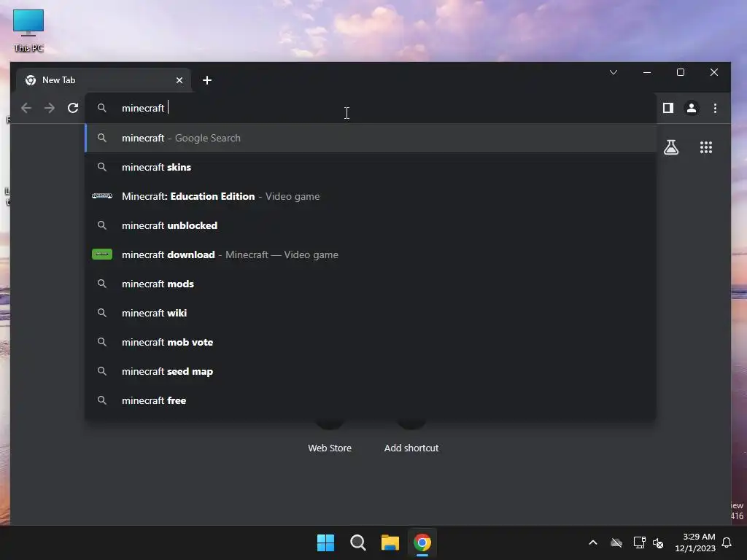The height and width of the screenshot is (560, 747).
Task: Open the Chrome profile avatar menu
Action: click(692, 108)
